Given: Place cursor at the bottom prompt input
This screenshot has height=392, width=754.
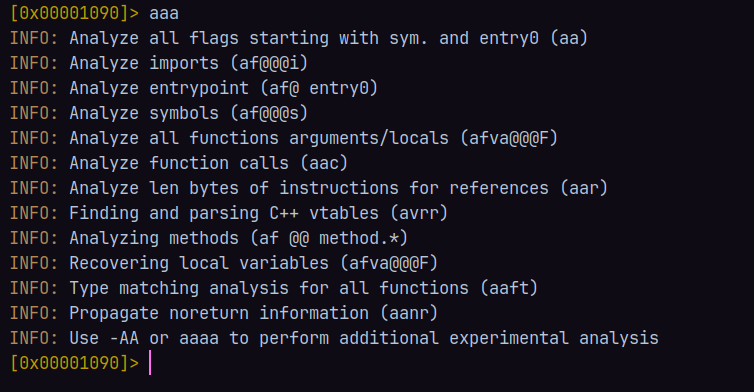Looking at the screenshot, I should click(150, 363).
